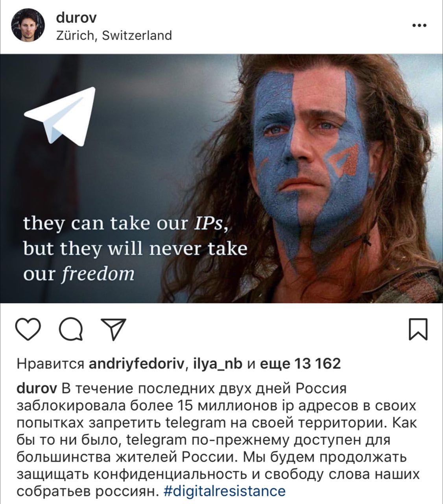This screenshot has height=504, width=443.
Task: Open Zürich, Switzerland location tag
Action: [x=114, y=35]
